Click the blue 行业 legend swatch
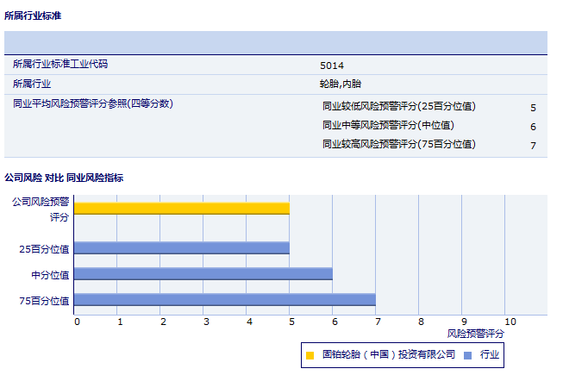 tap(466, 354)
